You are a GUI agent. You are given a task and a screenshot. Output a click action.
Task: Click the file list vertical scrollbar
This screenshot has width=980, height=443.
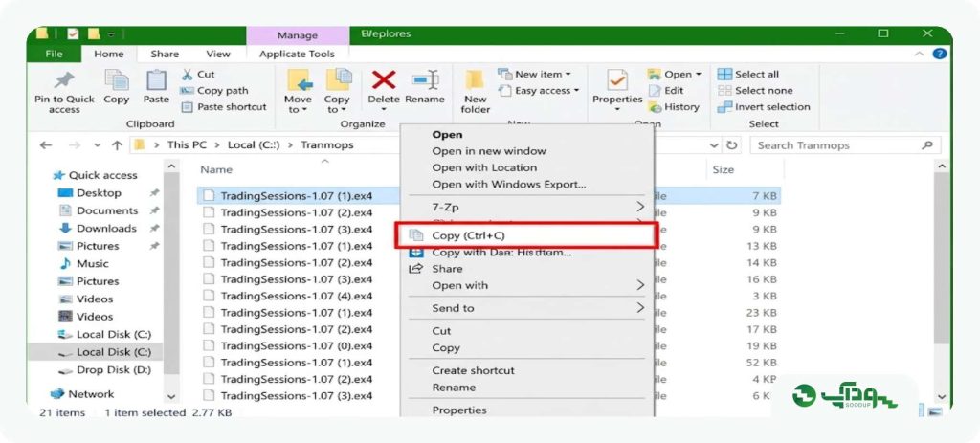pyautogui.click(x=942, y=281)
